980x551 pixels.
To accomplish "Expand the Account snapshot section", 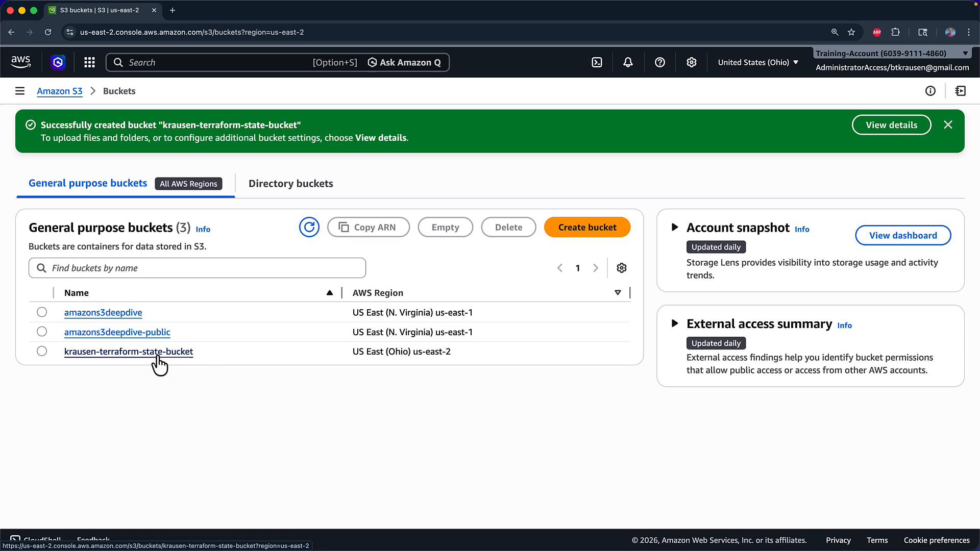I will click(x=675, y=227).
